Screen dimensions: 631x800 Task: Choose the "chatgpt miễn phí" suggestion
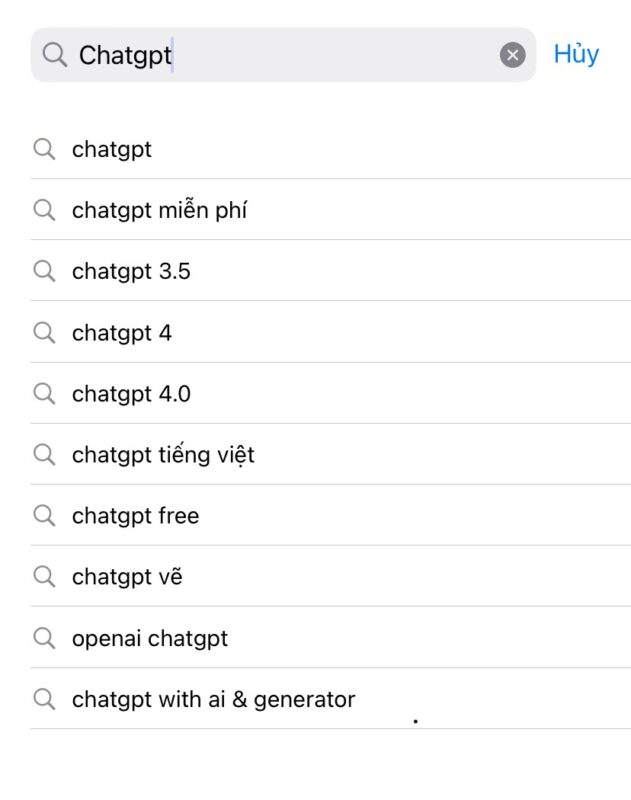click(160, 211)
